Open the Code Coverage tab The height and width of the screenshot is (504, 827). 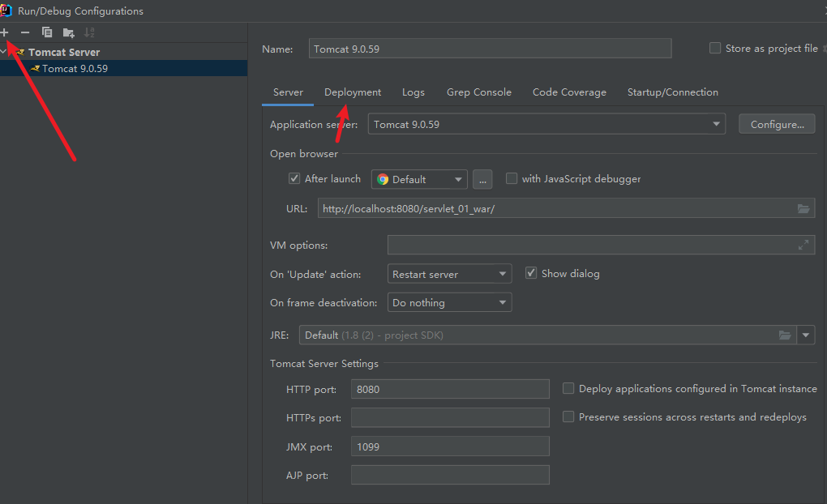569,92
